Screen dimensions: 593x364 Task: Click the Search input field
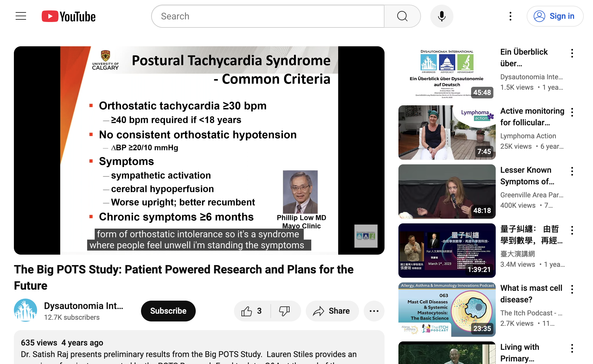pos(268,16)
